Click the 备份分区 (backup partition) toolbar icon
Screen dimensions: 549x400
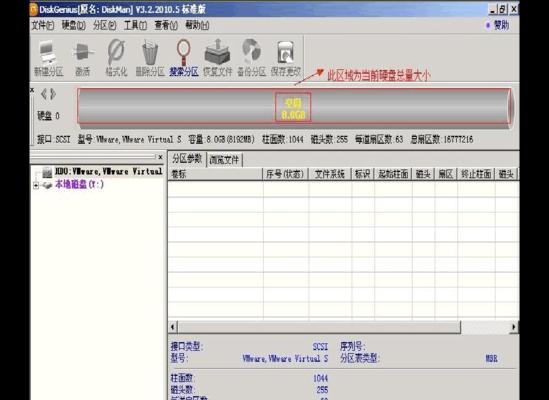251,58
